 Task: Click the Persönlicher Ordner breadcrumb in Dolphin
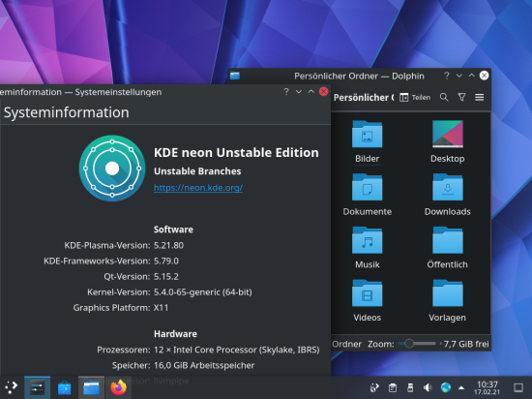364,98
